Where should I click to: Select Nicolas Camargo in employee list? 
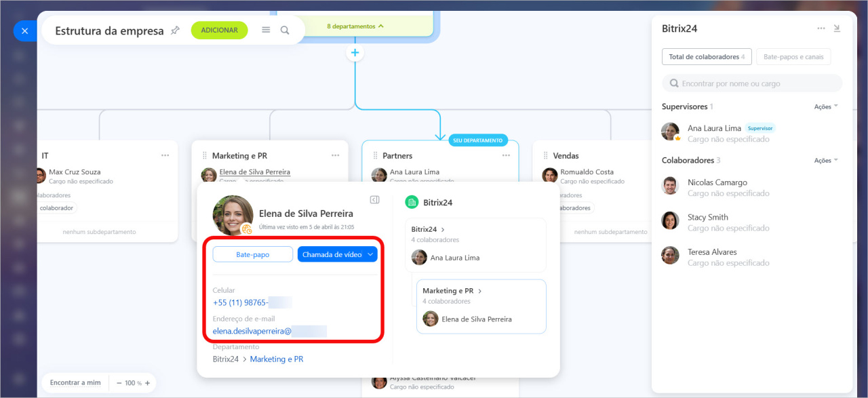[717, 182]
